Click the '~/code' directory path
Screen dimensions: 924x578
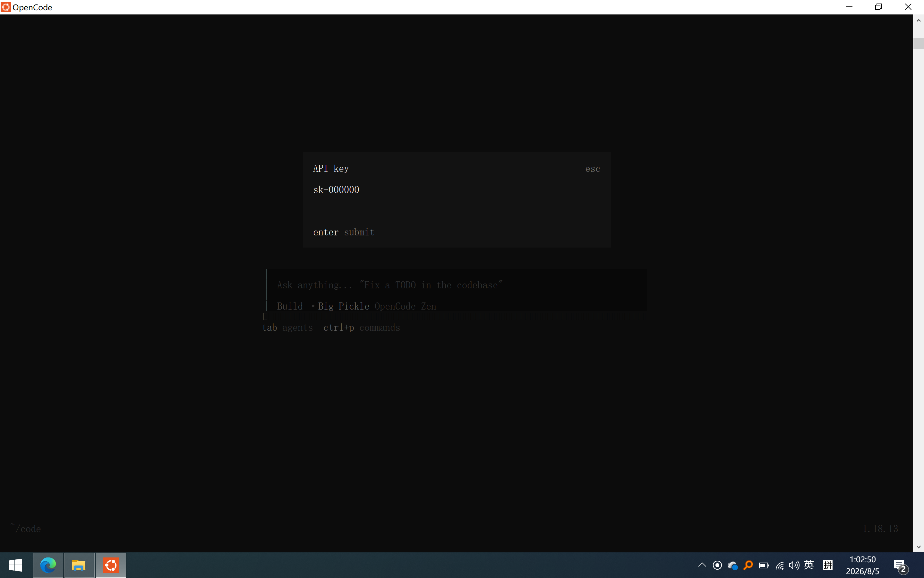[x=26, y=528]
